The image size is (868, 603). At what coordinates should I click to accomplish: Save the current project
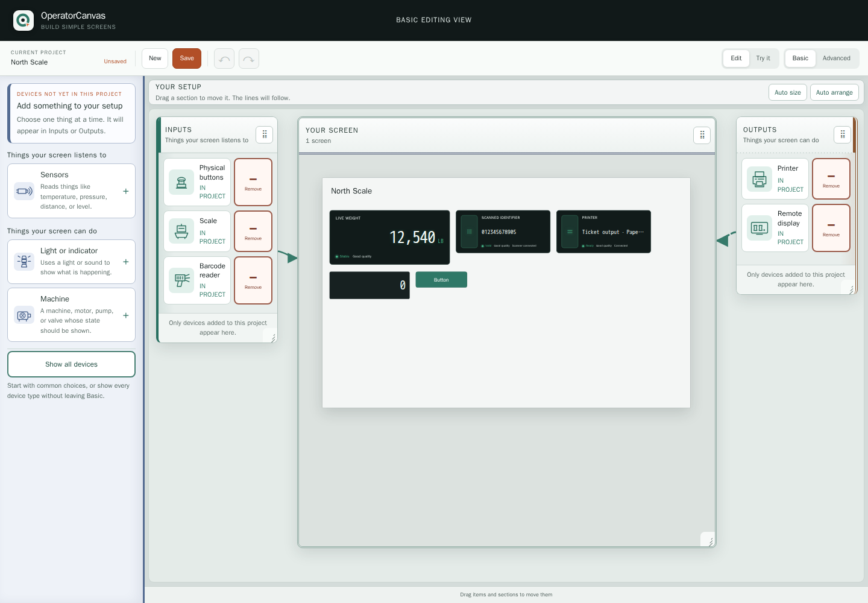coord(187,58)
